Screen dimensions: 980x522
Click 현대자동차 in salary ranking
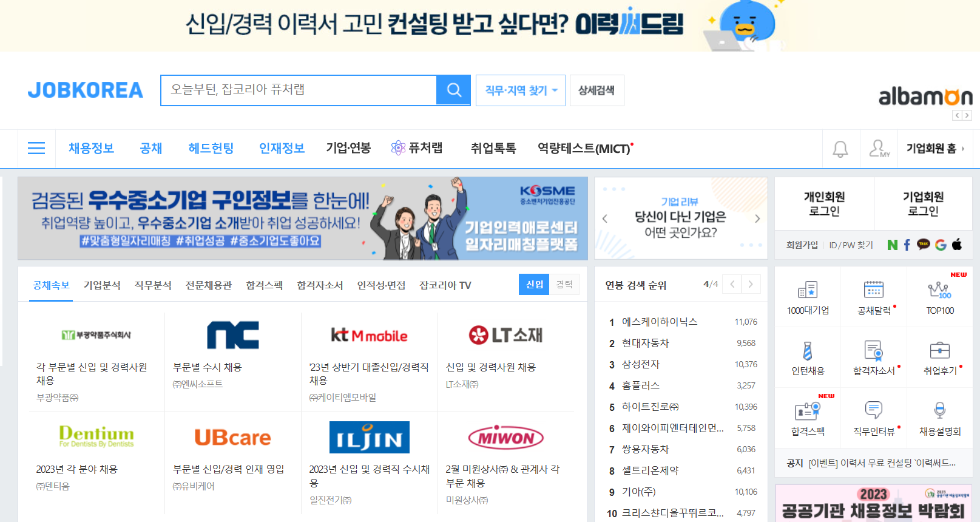(646, 343)
